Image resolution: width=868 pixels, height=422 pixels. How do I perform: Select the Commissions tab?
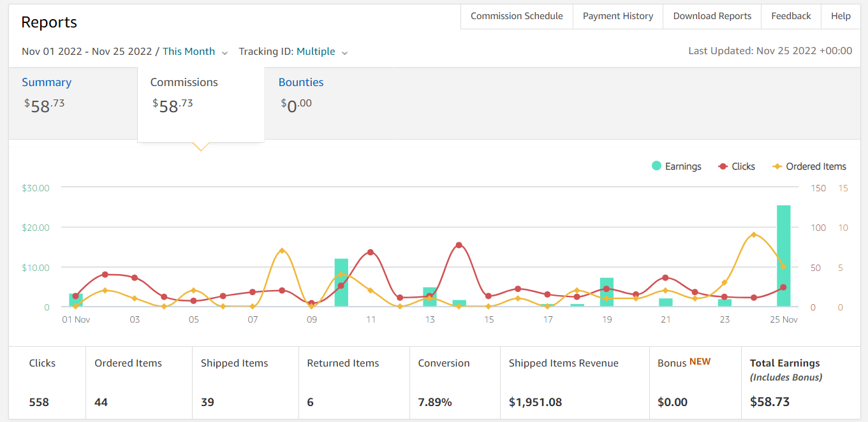201,104
